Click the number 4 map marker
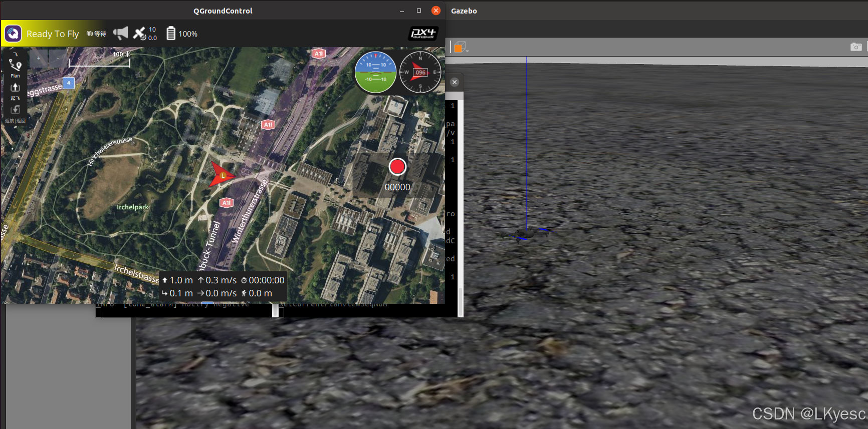Image resolution: width=868 pixels, height=429 pixels. click(x=69, y=83)
